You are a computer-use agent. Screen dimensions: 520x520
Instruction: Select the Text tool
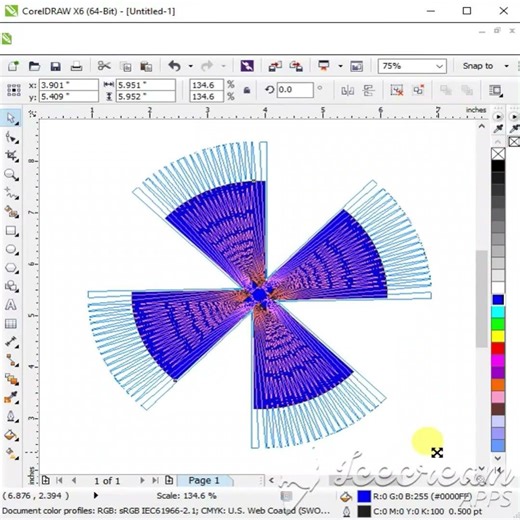[11, 305]
